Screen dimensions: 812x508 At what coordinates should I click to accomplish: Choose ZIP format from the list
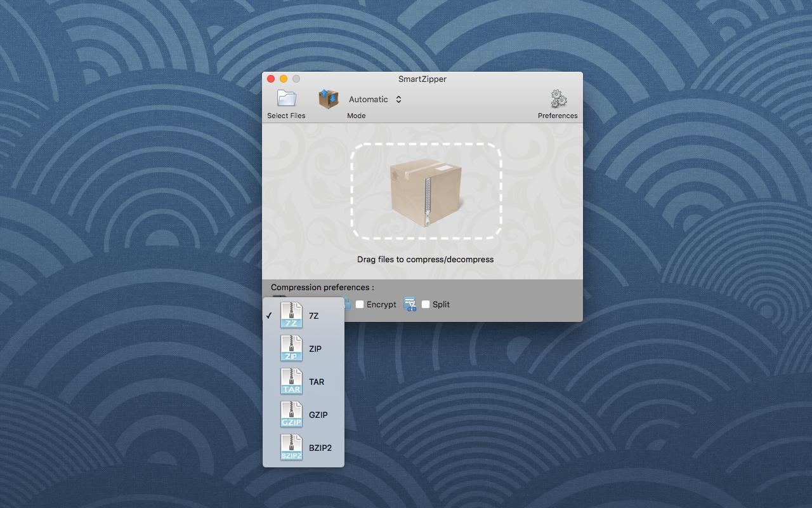tap(303, 349)
